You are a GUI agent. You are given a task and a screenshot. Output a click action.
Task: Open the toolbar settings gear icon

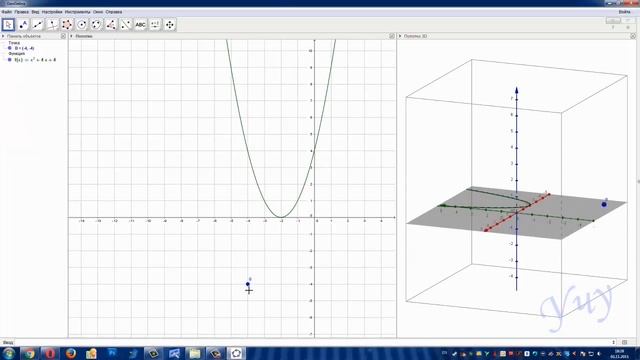(628, 27)
